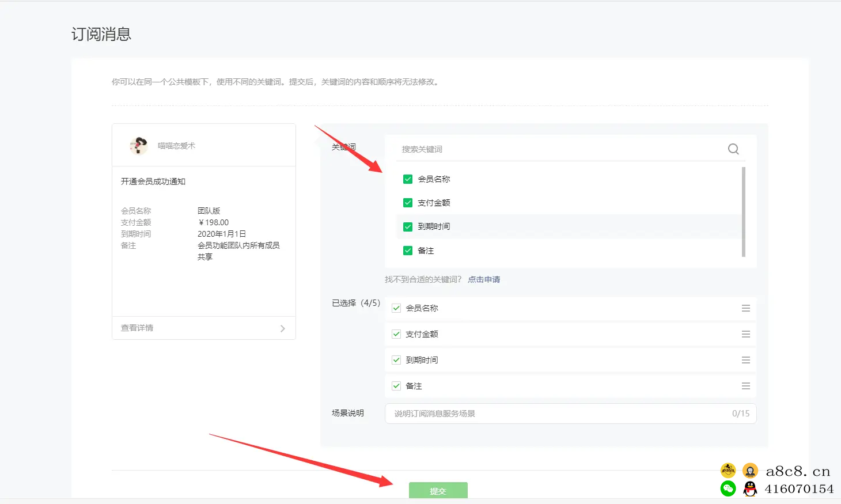
Task: Click the 场景说明 description input field
Action: [570, 414]
